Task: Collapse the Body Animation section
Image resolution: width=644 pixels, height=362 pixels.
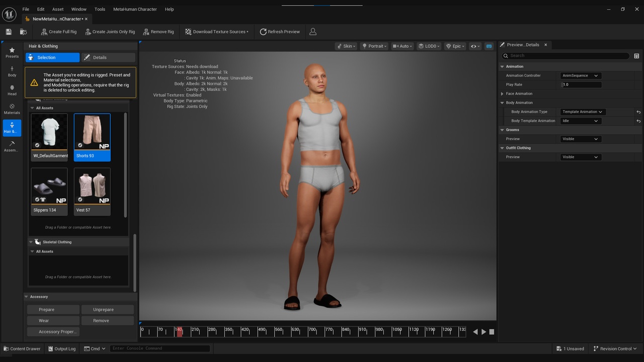Action: pos(502,103)
